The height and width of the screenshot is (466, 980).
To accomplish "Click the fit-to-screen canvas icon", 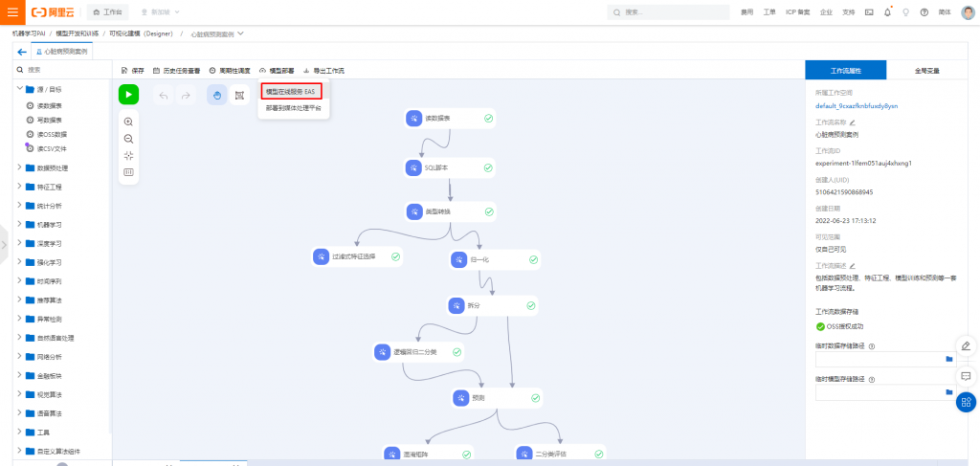I will (129, 156).
